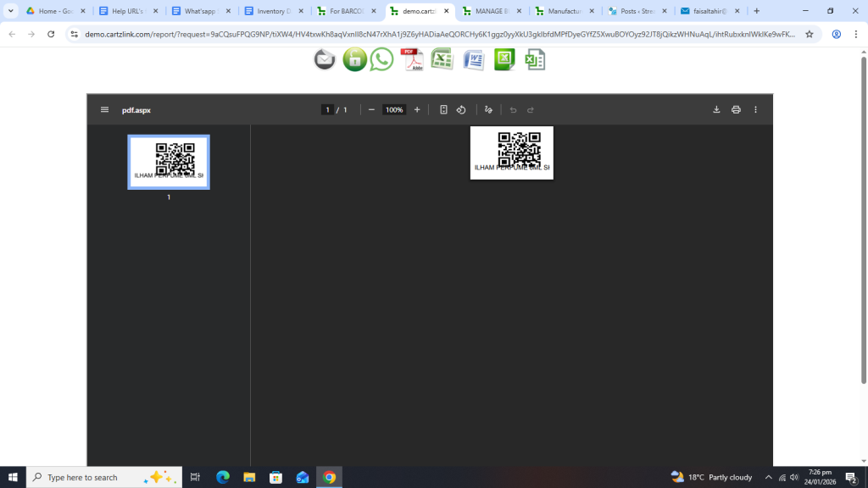Toggle the PDF sidebar menu
868x488 pixels.
[104, 110]
